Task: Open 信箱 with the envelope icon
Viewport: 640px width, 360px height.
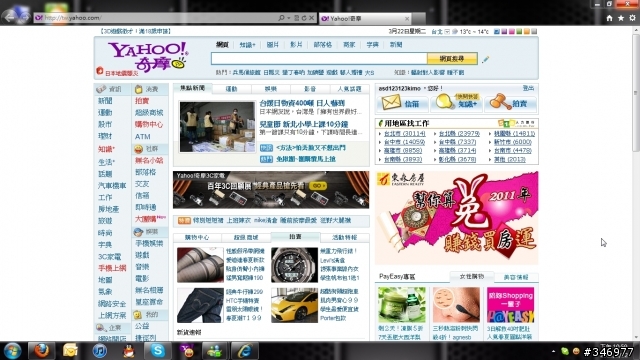Action: point(402,103)
